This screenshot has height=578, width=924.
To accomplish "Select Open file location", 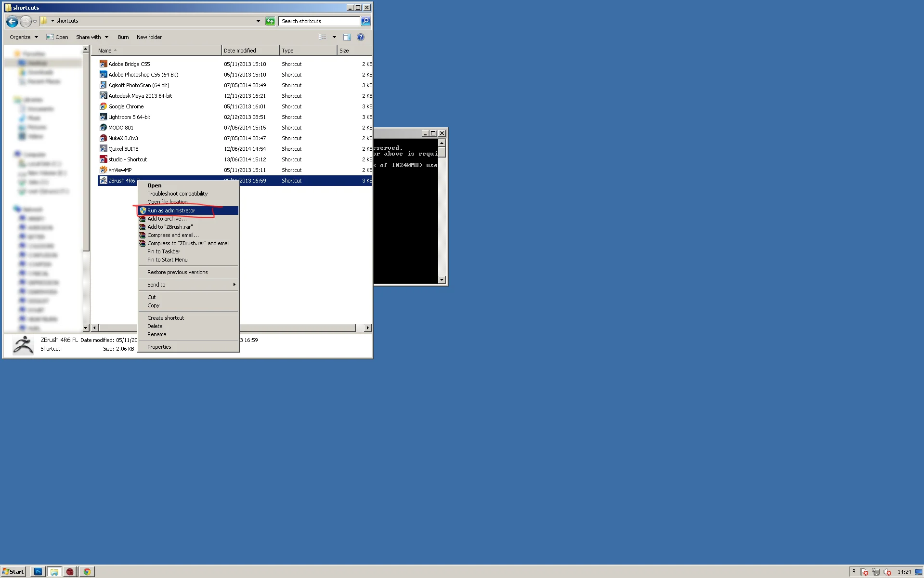I will click(188, 202).
